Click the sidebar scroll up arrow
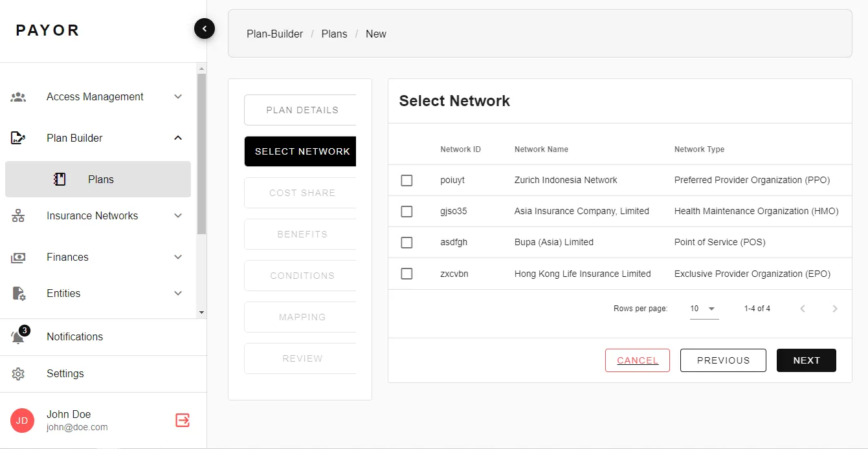 coord(201,68)
